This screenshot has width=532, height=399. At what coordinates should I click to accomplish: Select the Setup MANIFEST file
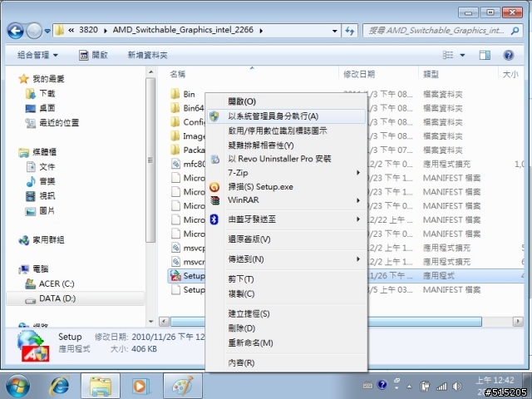(x=187, y=290)
